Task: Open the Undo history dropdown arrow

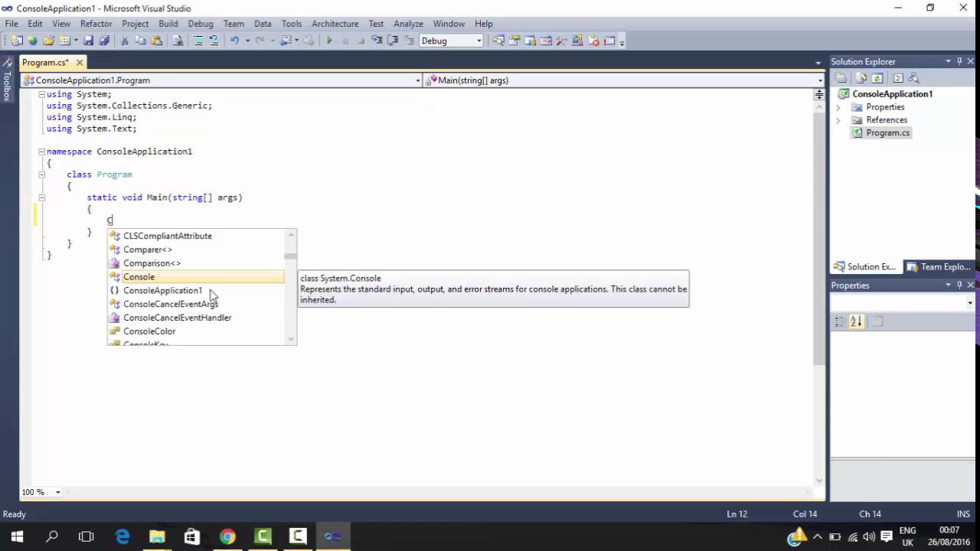Action: coord(247,41)
